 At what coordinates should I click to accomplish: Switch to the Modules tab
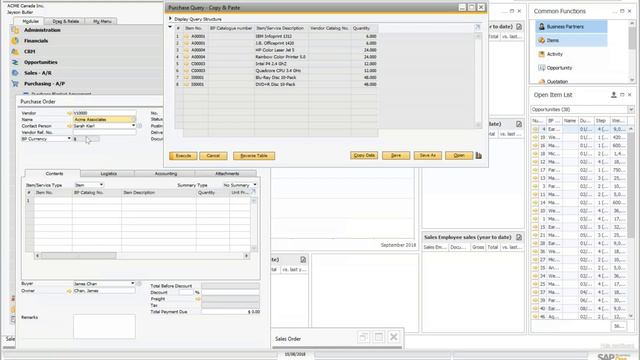tap(30, 21)
